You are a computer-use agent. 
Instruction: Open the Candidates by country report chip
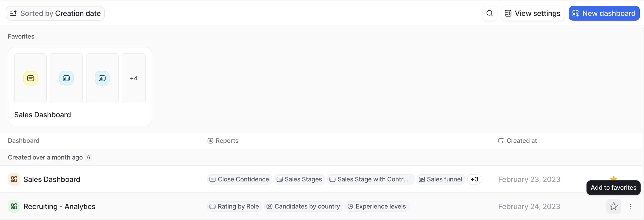click(x=304, y=206)
